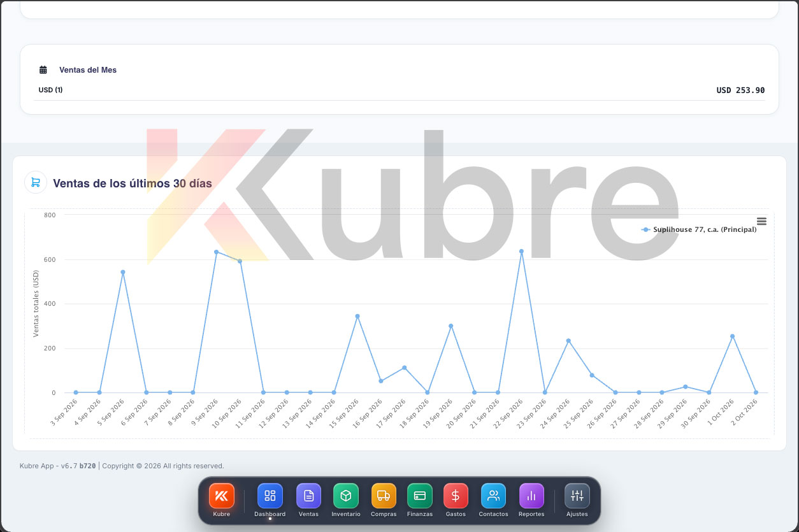Click the '3 Sep 2026' axis label
This screenshot has width=799, height=532.
(64, 412)
